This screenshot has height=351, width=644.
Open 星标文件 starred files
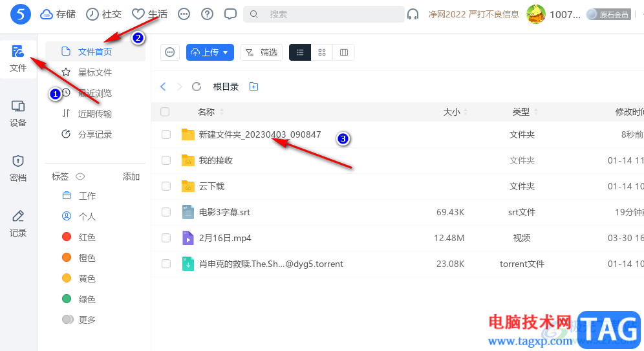pos(95,72)
